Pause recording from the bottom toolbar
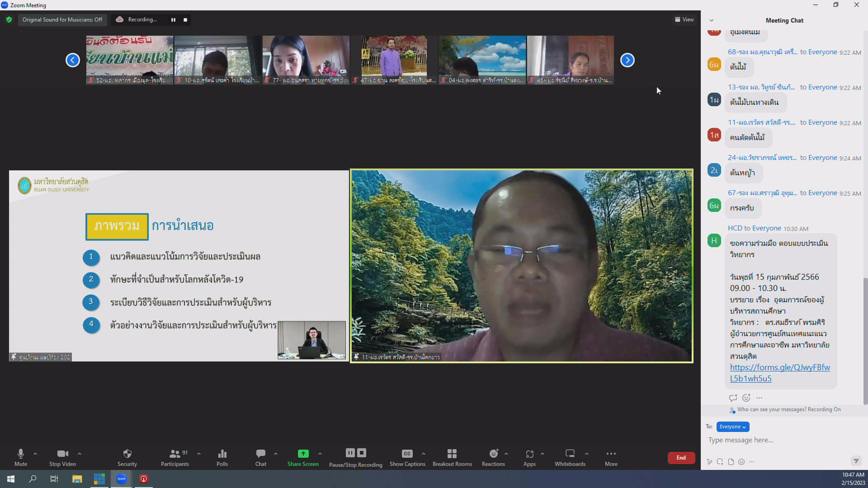Screen dimensions: 868x488 click(x=350, y=453)
